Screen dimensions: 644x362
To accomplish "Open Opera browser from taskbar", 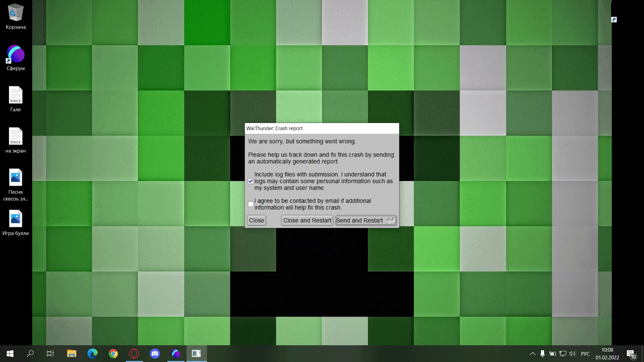I will pos(134,354).
